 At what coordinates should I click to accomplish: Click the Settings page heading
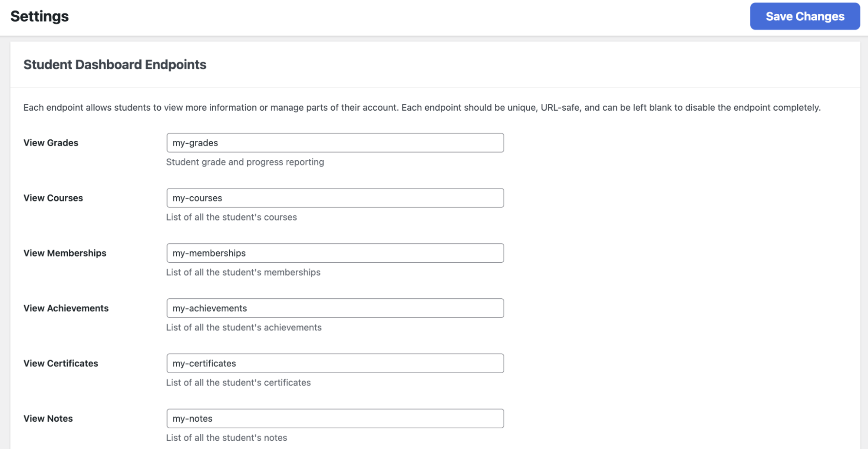39,16
